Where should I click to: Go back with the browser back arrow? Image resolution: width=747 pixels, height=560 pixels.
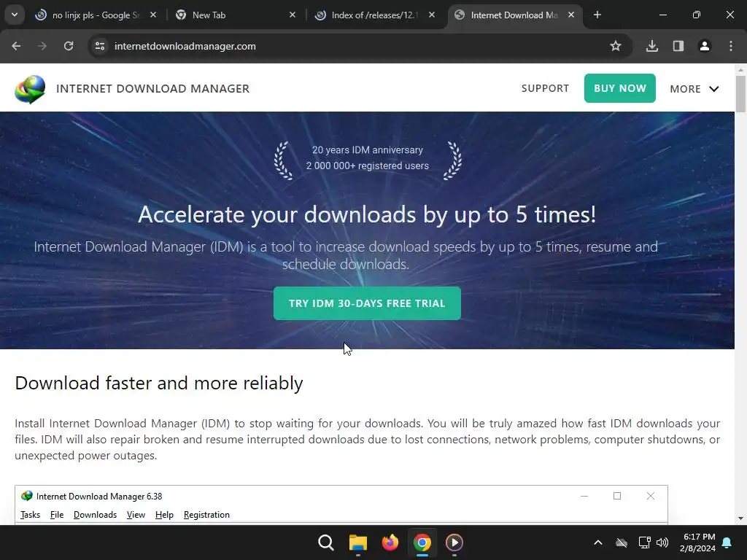(x=16, y=46)
